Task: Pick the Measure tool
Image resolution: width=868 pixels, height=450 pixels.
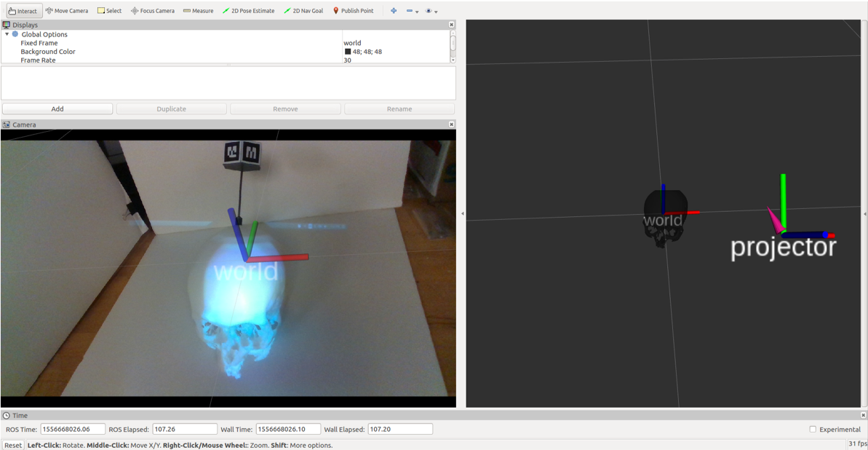Action: point(198,11)
